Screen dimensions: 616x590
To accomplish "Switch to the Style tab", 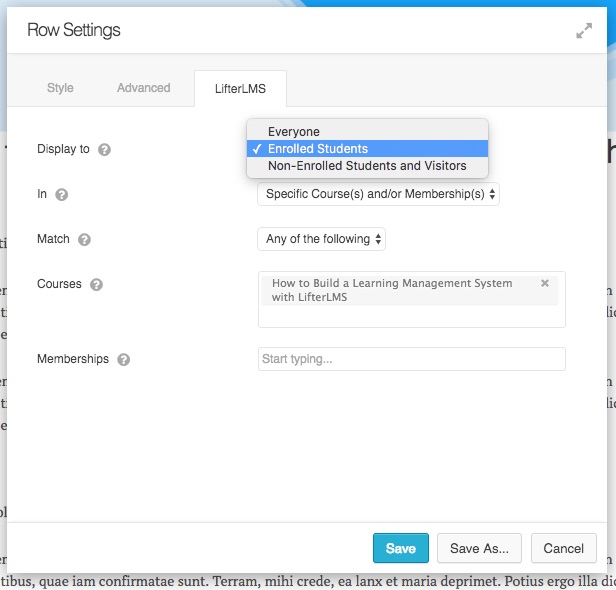I will coord(60,88).
